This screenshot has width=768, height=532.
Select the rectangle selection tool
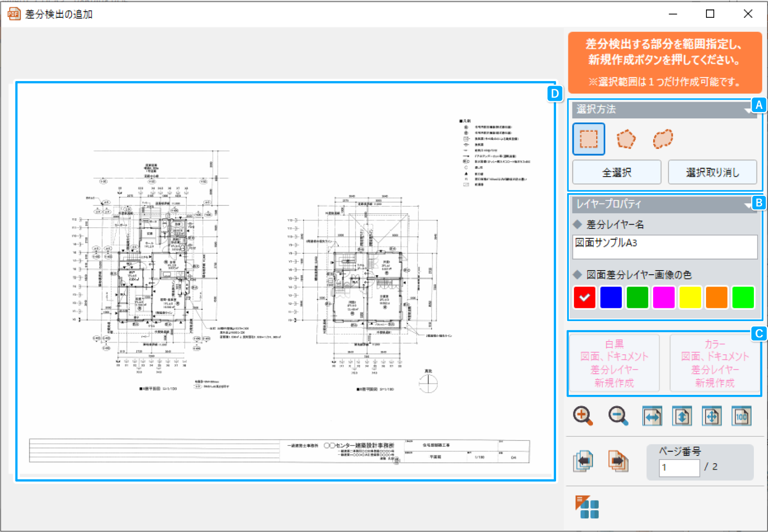pyautogui.click(x=588, y=139)
